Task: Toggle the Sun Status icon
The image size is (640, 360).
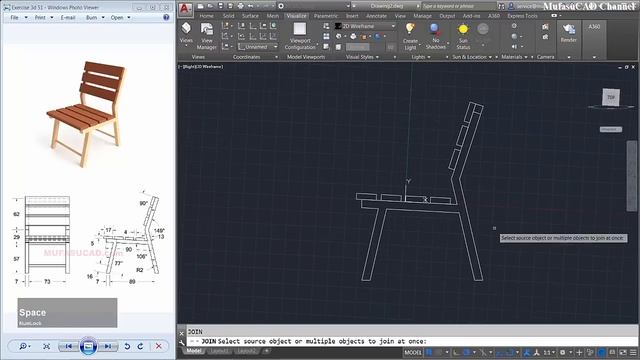Action: point(463,29)
